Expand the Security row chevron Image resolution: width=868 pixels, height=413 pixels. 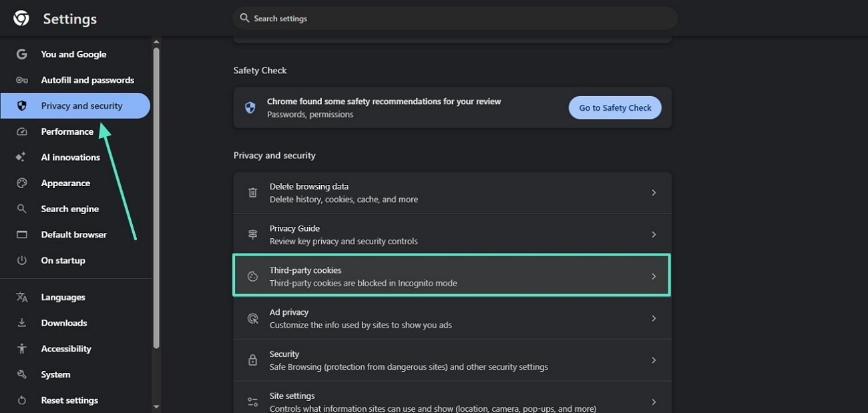click(654, 360)
